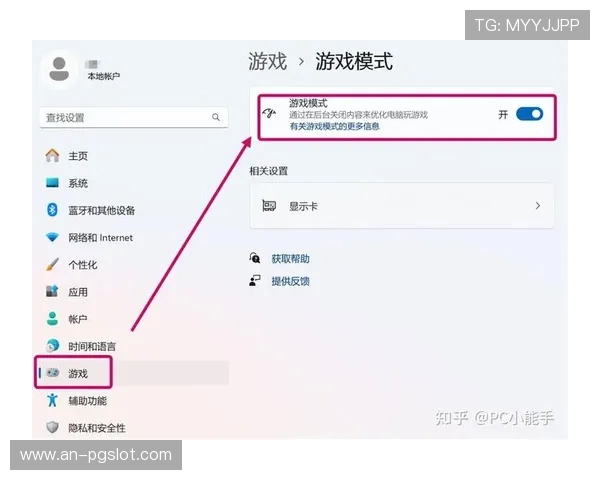Screen dimensions: 600x480
Task: Click the 相关设置 heading text
Action: pos(269,171)
